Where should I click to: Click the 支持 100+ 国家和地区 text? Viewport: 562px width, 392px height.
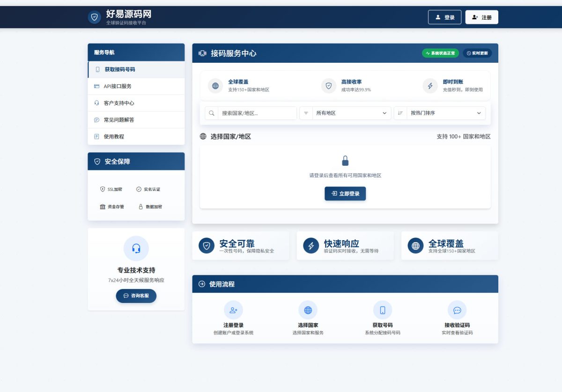click(464, 137)
